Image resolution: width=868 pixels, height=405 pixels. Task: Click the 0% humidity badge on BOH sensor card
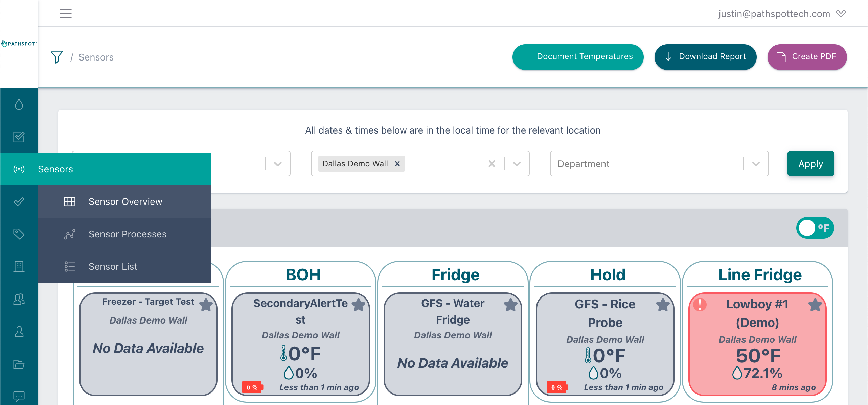(252, 387)
